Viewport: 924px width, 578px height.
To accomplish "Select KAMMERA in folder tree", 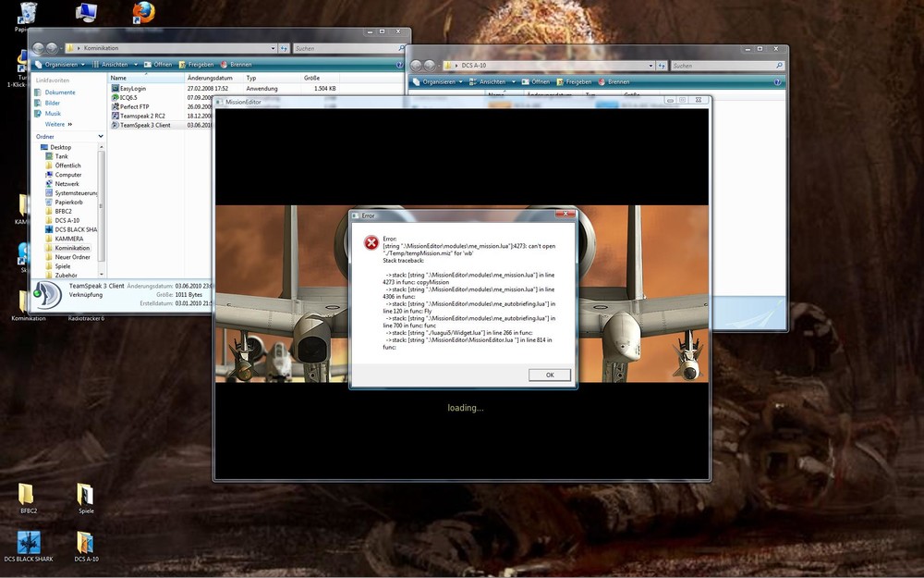I will coord(65,239).
